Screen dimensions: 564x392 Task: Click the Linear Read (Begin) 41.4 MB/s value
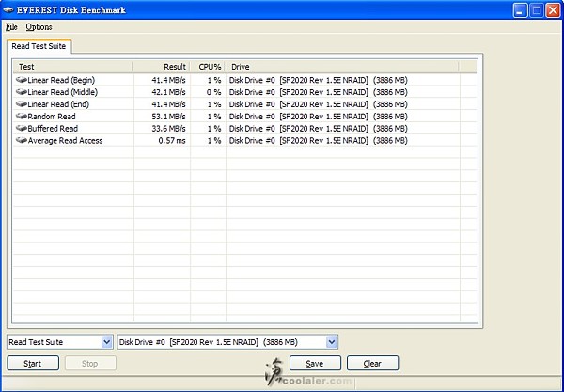168,80
